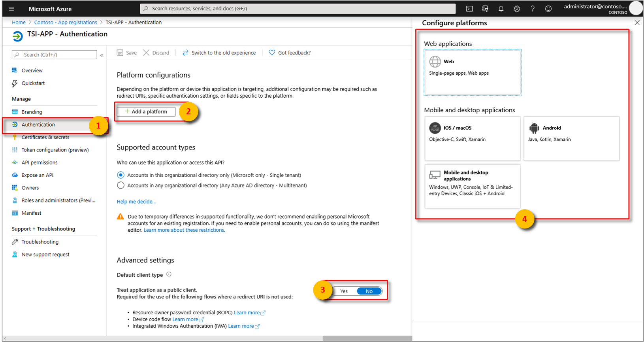
Task: Open the notifications bell
Action: point(501,9)
